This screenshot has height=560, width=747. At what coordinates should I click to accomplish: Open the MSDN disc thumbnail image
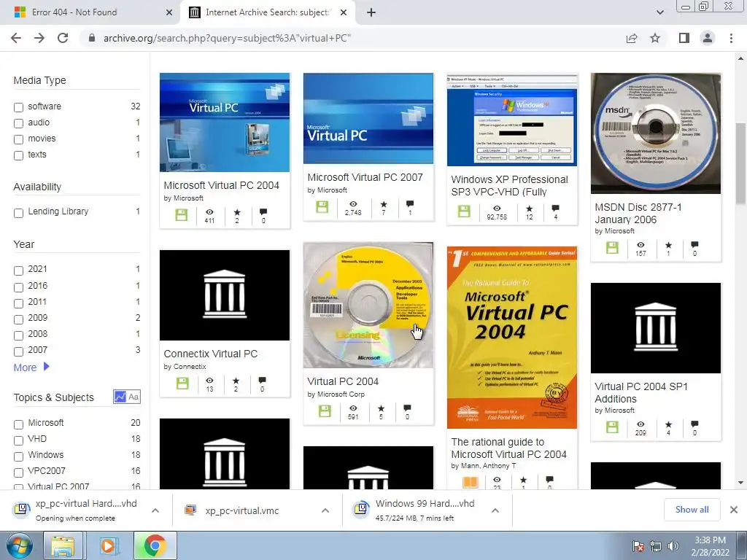pos(656,133)
